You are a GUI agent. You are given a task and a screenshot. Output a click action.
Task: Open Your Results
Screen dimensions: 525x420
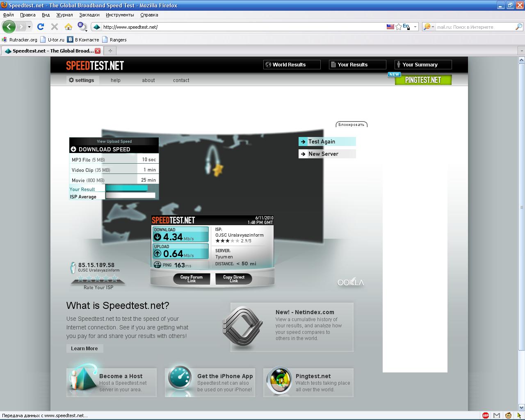pos(357,65)
